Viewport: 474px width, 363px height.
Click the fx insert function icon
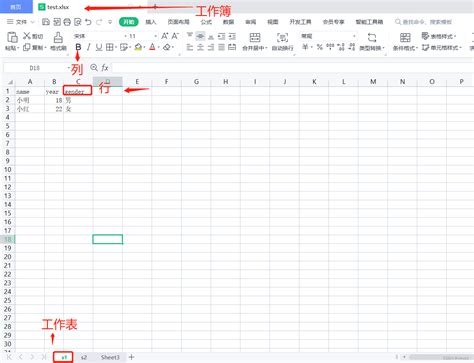point(105,68)
